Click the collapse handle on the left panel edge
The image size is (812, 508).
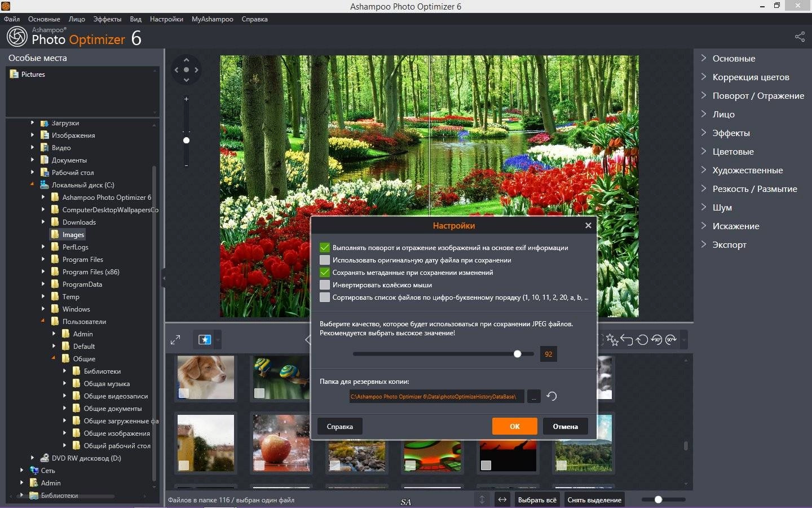coord(164,278)
